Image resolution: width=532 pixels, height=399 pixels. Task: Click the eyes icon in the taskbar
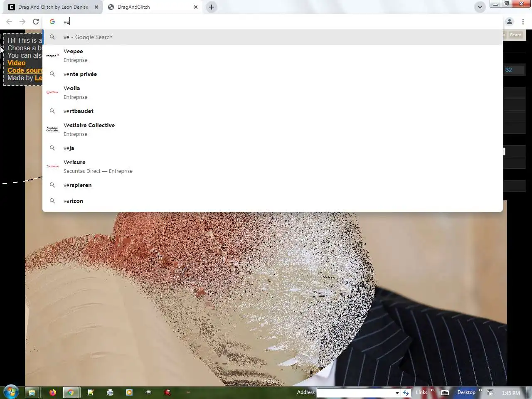pyautogui.click(x=148, y=392)
